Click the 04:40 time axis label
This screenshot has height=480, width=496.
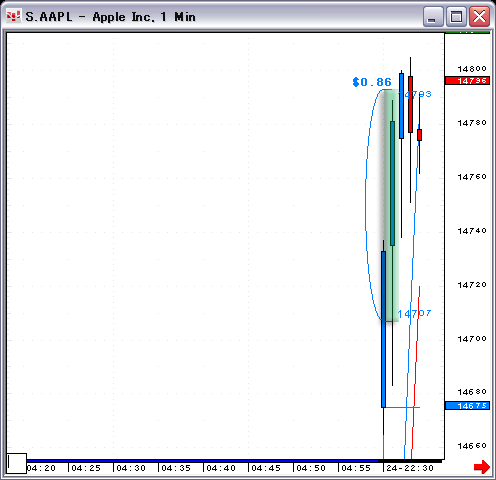tap(221, 468)
